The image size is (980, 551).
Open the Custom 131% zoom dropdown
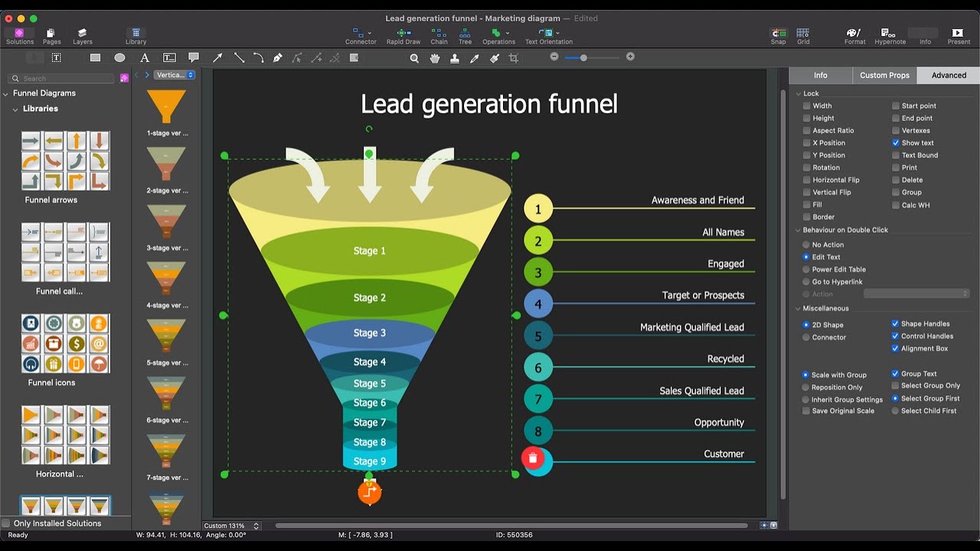[x=231, y=526]
